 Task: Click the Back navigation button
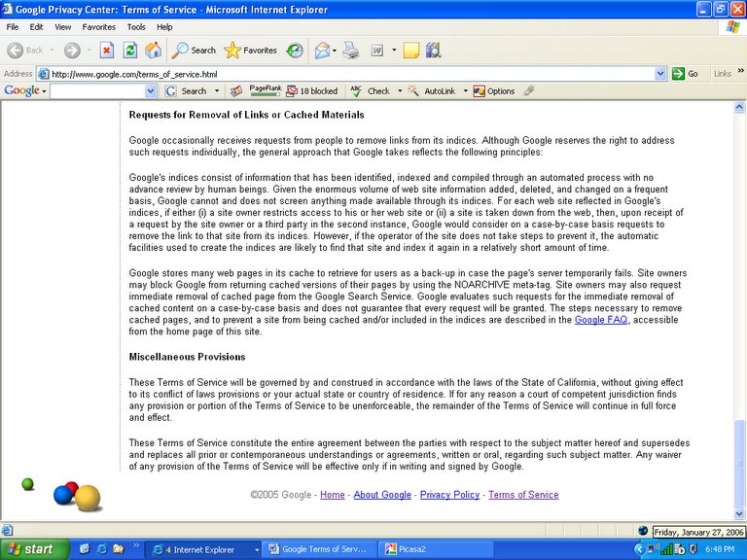point(25,50)
